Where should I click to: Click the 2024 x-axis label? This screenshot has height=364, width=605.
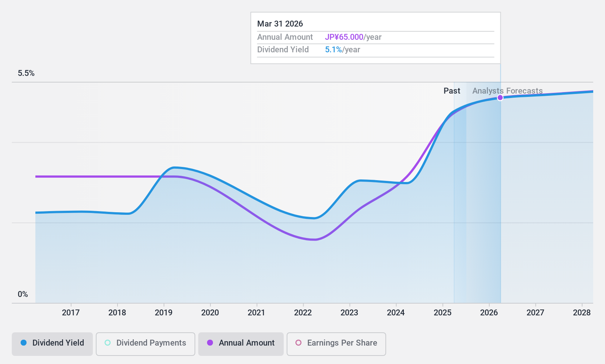point(396,313)
